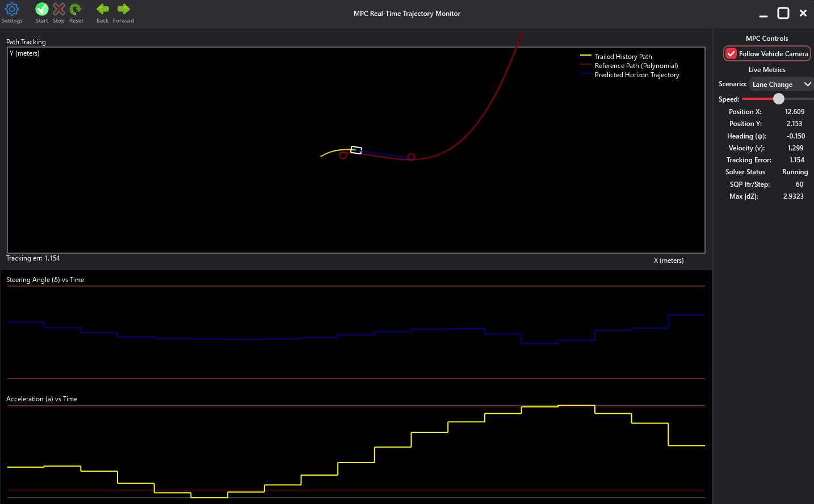Click the Predicted Horizon Trajectory legend entry

tap(637, 75)
